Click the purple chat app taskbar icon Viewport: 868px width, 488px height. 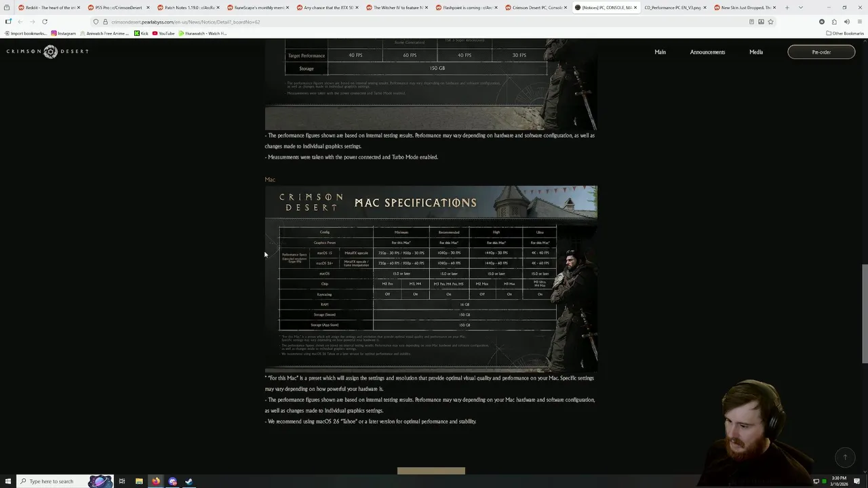point(172,481)
